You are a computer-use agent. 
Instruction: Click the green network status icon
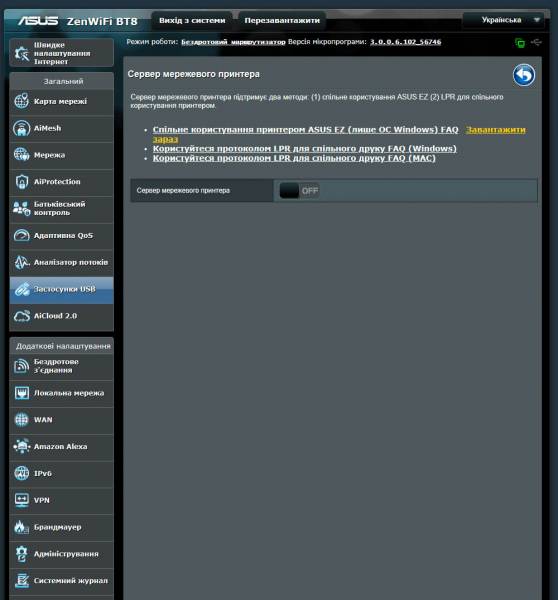[520, 42]
